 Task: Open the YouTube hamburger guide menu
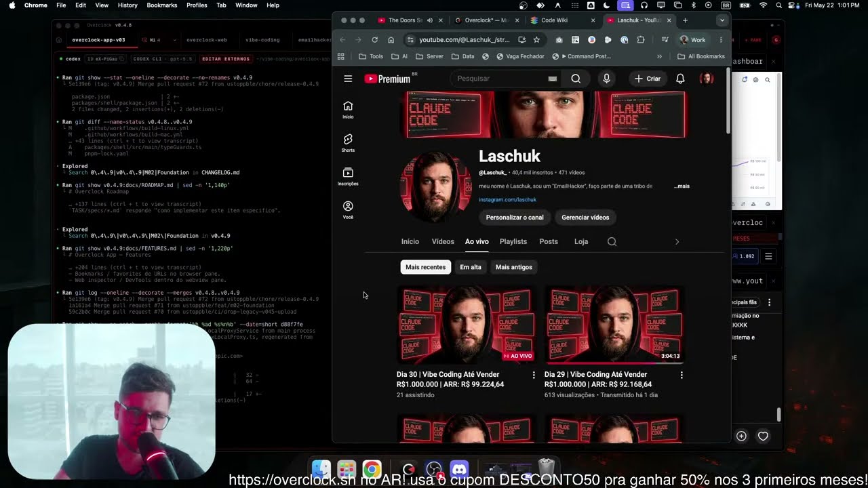click(x=348, y=79)
